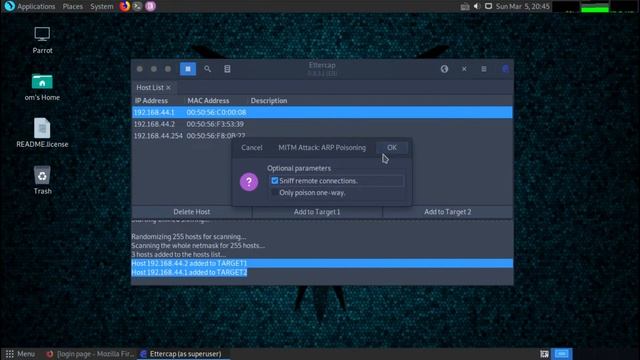Viewport: 640px width, 360px height.
Task: Click the question mark dialog icon
Action: [x=249, y=182]
